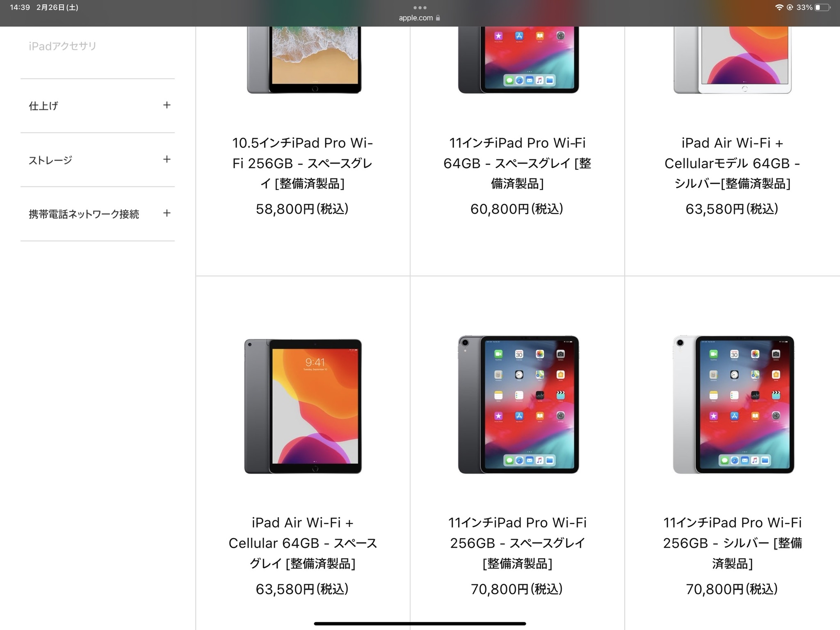Select the silver 11-inch iPad Pro image
840x630 pixels.
[x=733, y=404]
